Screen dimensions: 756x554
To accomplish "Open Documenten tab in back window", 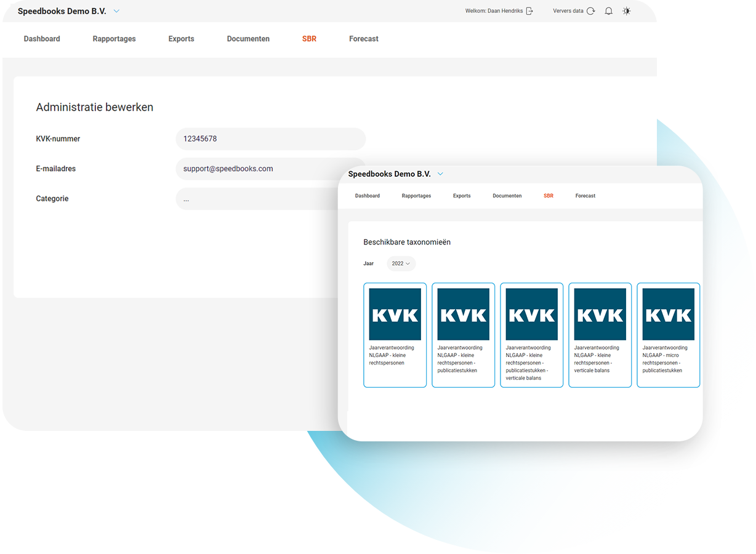I will [248, 39].
